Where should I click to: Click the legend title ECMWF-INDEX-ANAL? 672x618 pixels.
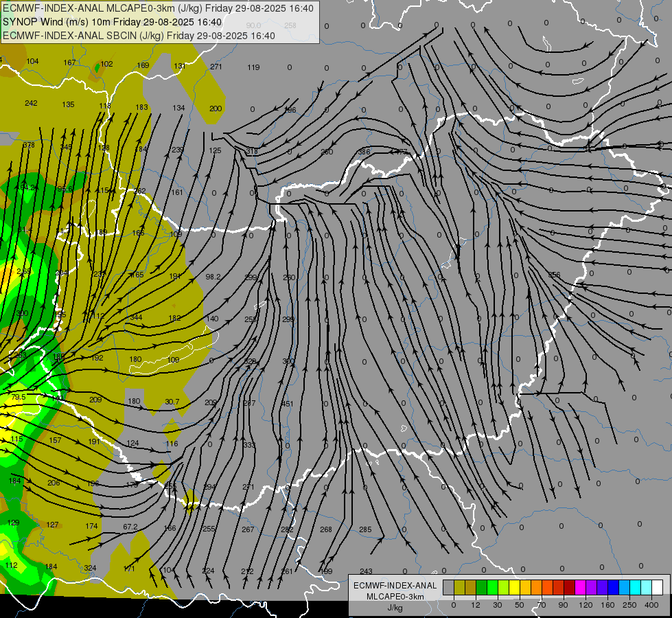click(395, 586)
